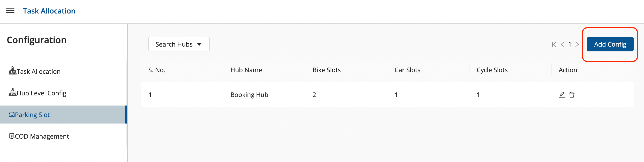Select the Parking Slot sidebar item
Image resolution: width=644 pixels, height=162 pixels.
(32, 115)
